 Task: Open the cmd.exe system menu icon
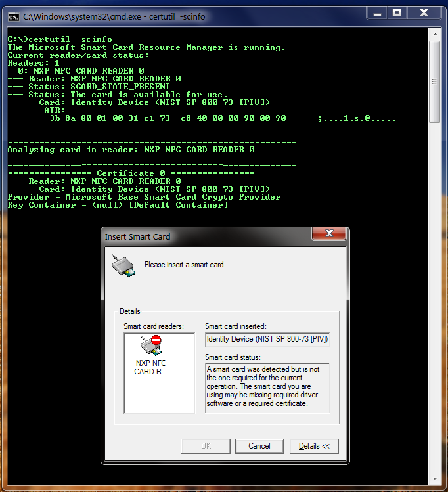[x=12, y=13]
